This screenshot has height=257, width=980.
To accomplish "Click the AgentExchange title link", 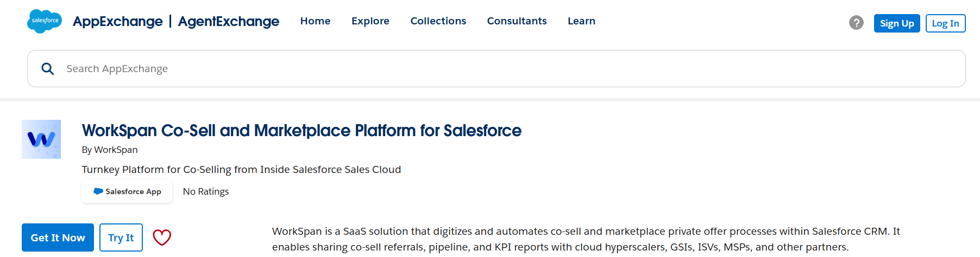I will (229, 21).
